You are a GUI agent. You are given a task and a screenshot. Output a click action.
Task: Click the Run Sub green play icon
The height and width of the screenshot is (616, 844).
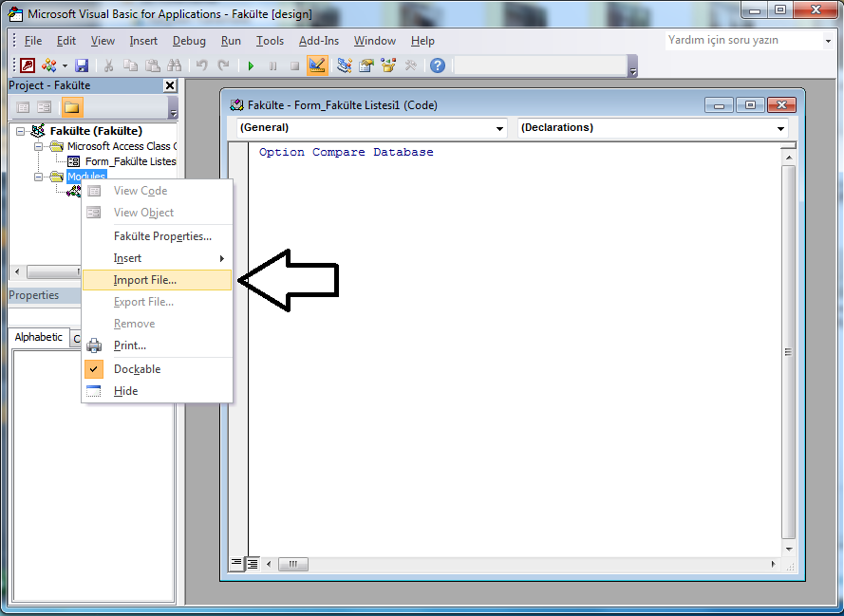[251, 66]
